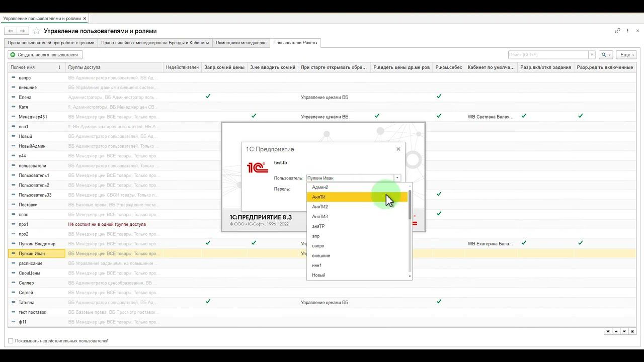Get link to this form via chain icon

click(x=617, y=31)
